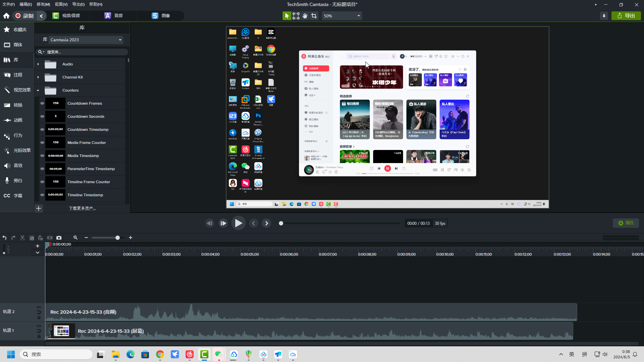Select the Rec 2024-6-4-23-15-33 (音频) clip
Viewport: 644px width, 362px height.
[x=311, y=312]
